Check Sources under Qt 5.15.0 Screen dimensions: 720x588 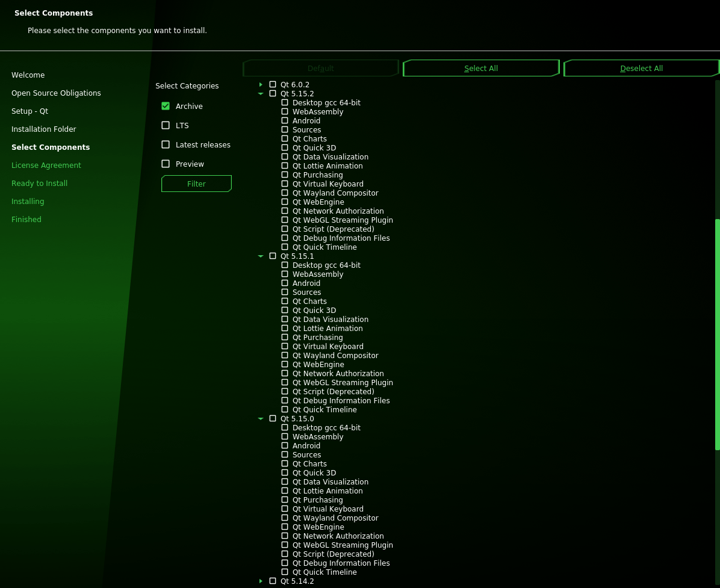pos(285,455)
